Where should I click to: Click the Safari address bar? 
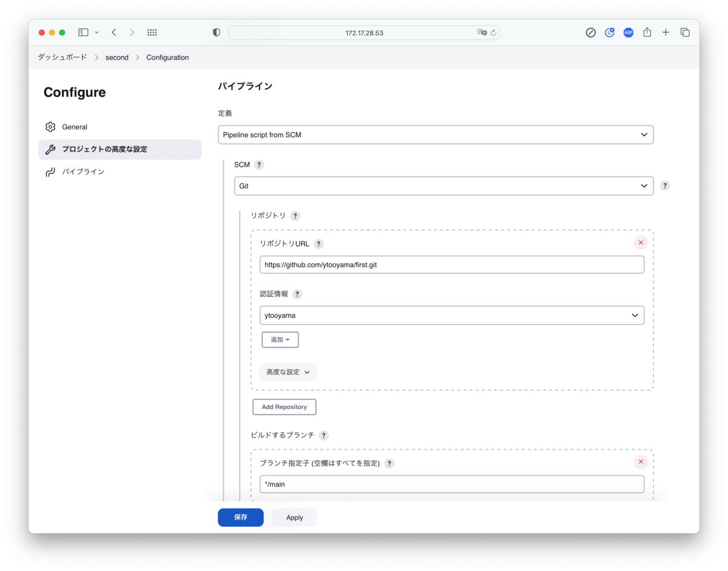[x=364, y=33]
